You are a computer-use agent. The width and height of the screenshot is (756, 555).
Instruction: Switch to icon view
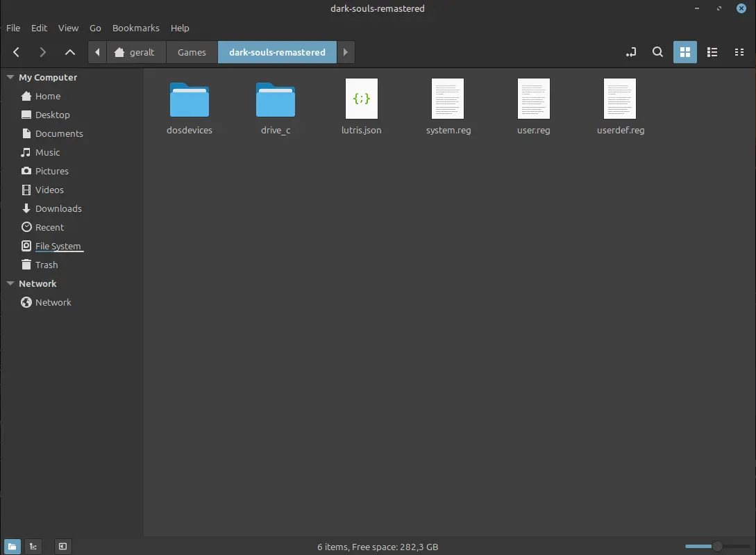(x=685, y=52)
